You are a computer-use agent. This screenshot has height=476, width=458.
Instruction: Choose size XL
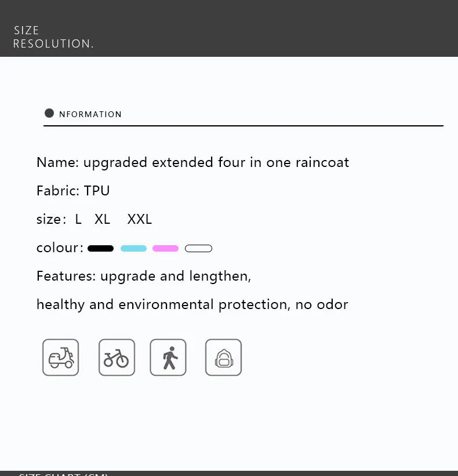pos(102,219)
